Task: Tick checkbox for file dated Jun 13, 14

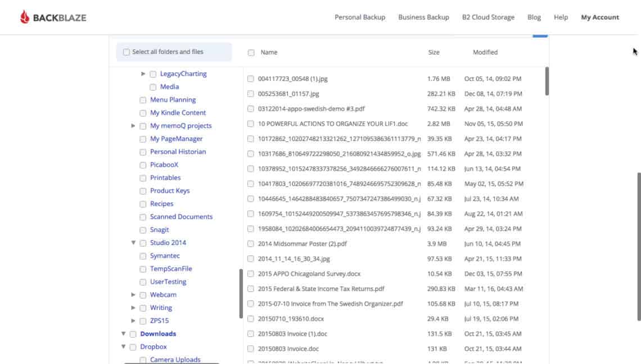Action: point(251,169)
